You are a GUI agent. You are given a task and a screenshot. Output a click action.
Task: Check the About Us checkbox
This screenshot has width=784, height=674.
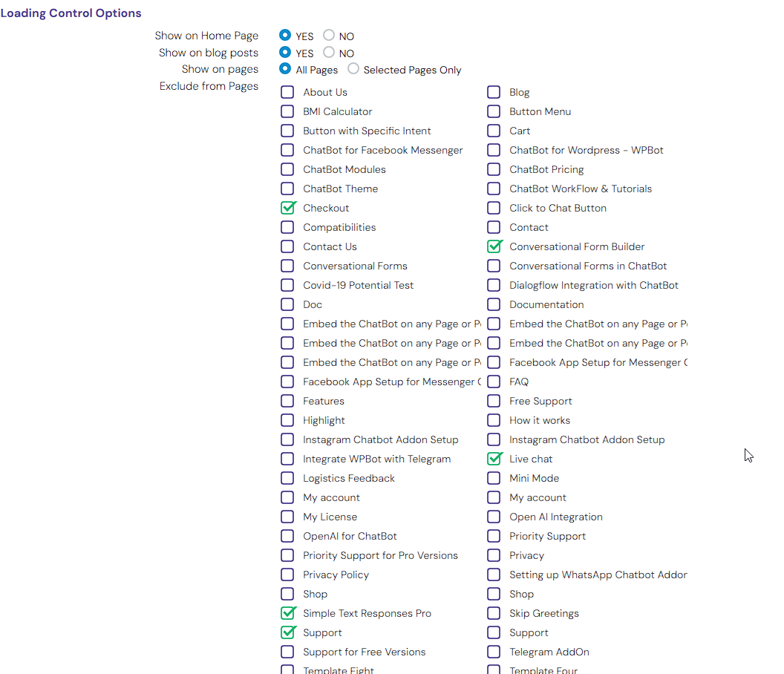coord(287,92)
